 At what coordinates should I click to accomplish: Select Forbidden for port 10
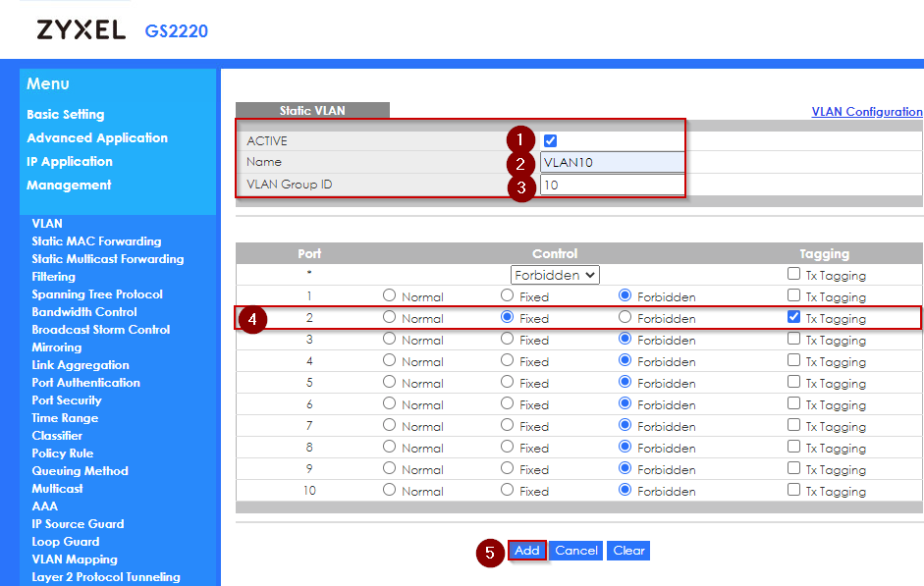(x=626, y=490)
